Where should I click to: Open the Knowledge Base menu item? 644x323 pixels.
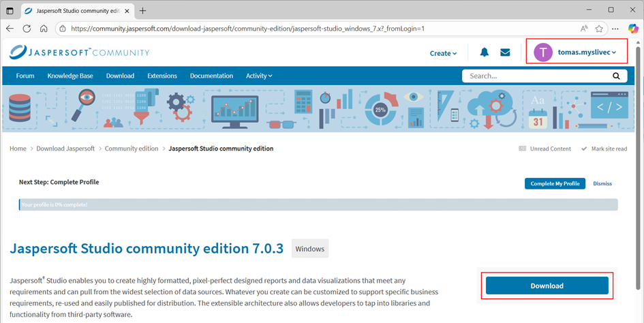[x=70, y=76]
